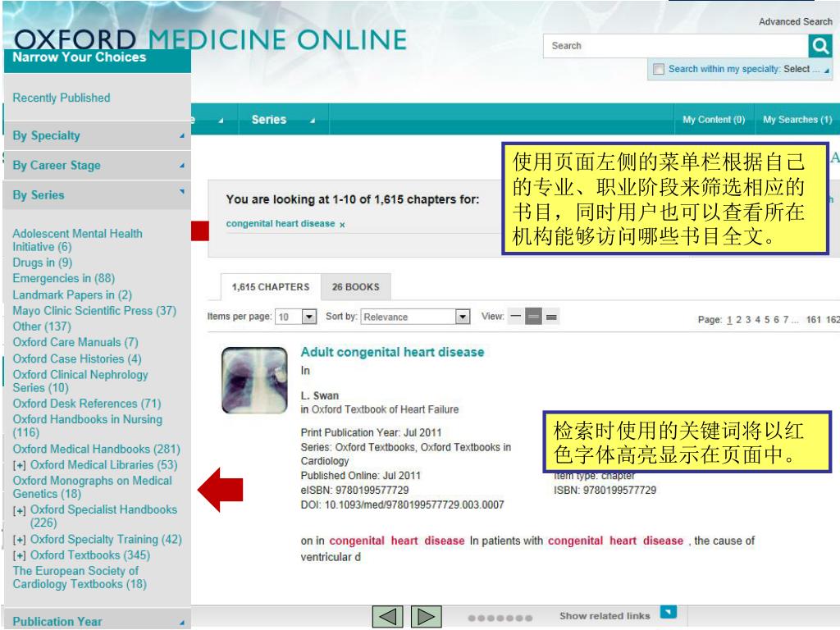Image resolution: width=840 pixels, height=630 pixels.
Task: Open the specialty Select dropdown
Action: (x=806, y=69)
